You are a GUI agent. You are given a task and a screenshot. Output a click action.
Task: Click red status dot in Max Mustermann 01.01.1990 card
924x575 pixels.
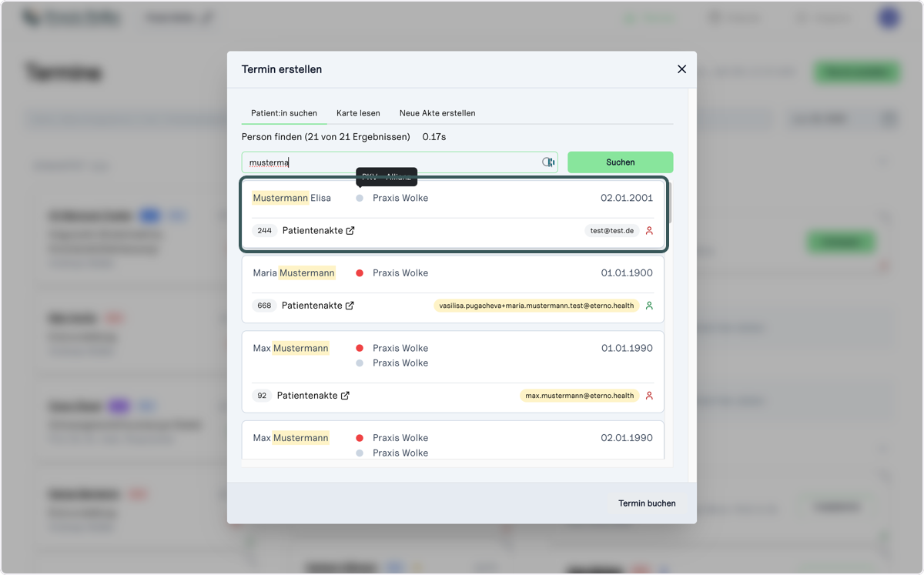pyautogui.click(x=360, y=348)
